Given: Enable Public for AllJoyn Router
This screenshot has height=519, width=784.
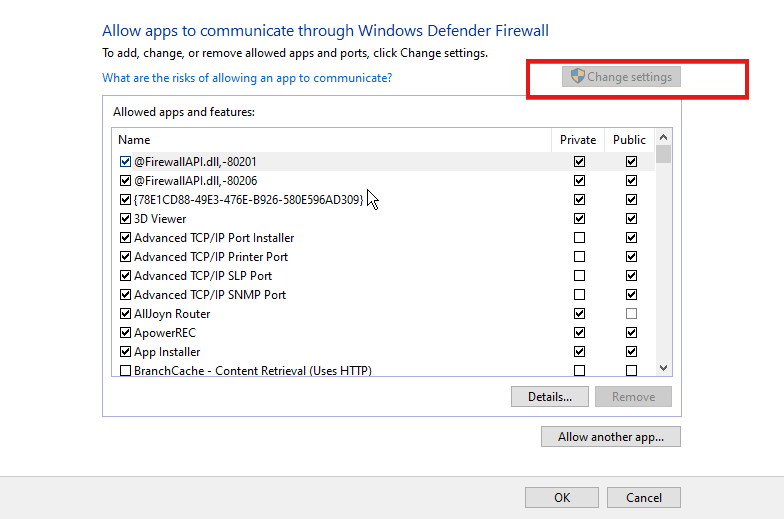Looking at the screenshot, I should 631,314.
